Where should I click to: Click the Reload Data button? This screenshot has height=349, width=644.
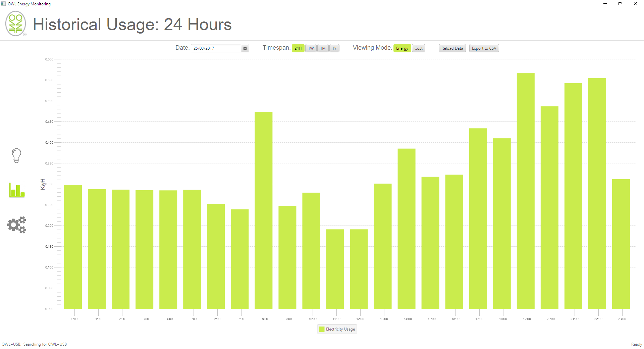tap(452, 48)
